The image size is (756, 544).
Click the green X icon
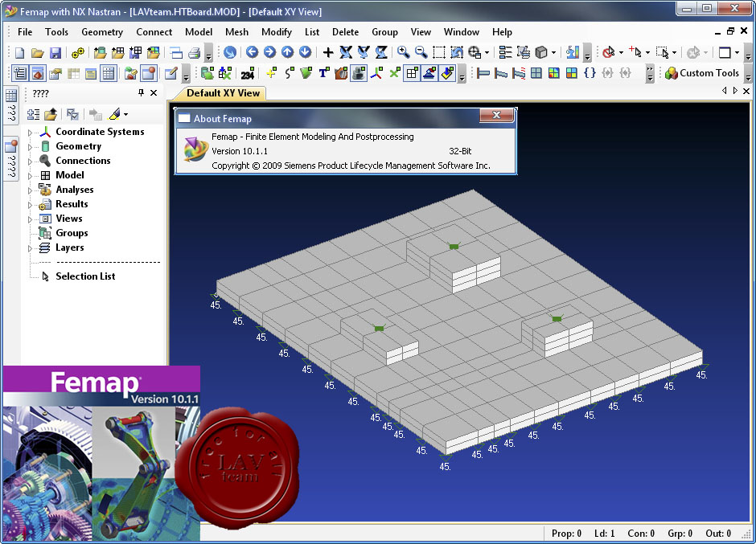point(395,73)
